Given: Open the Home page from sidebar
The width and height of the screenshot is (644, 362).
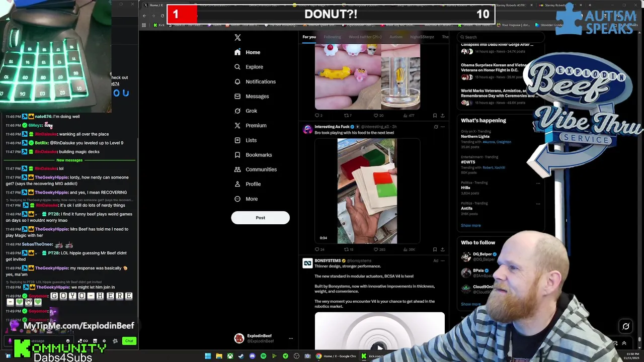Looking at the screenshot, I should coord(247,52).
